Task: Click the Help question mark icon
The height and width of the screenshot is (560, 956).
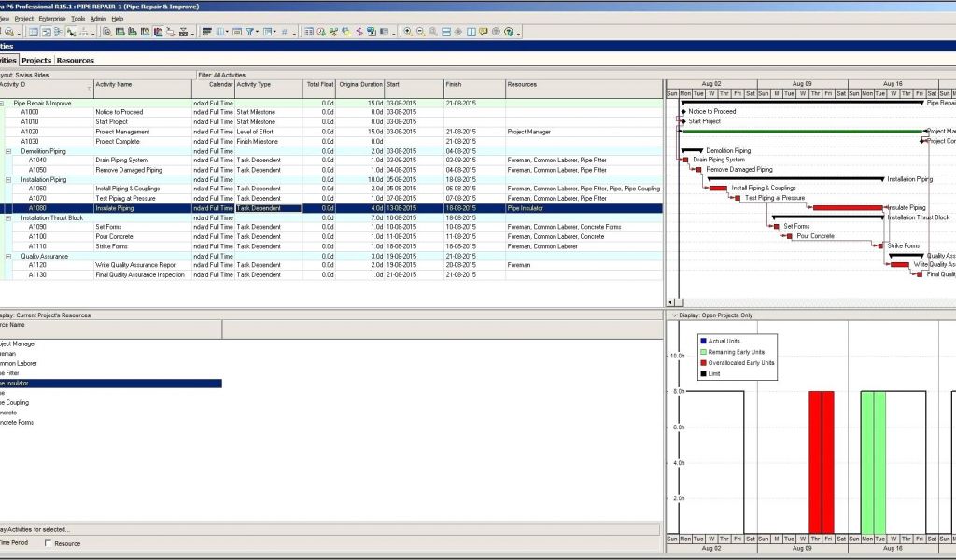Action: [509, 32]
